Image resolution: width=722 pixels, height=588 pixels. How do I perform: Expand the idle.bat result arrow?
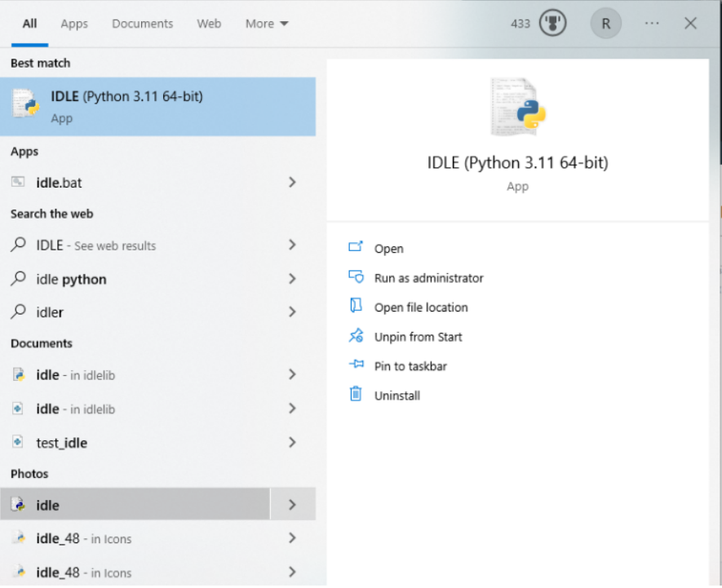point(292,183)
